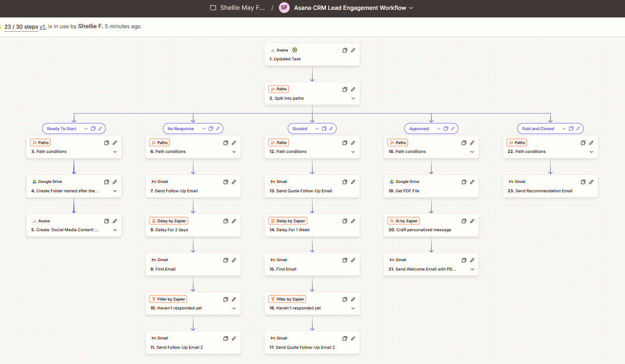625x364 pixels.
Task: Rename the Ready To Start path with the pencil icon
Action: coord(100,128)
